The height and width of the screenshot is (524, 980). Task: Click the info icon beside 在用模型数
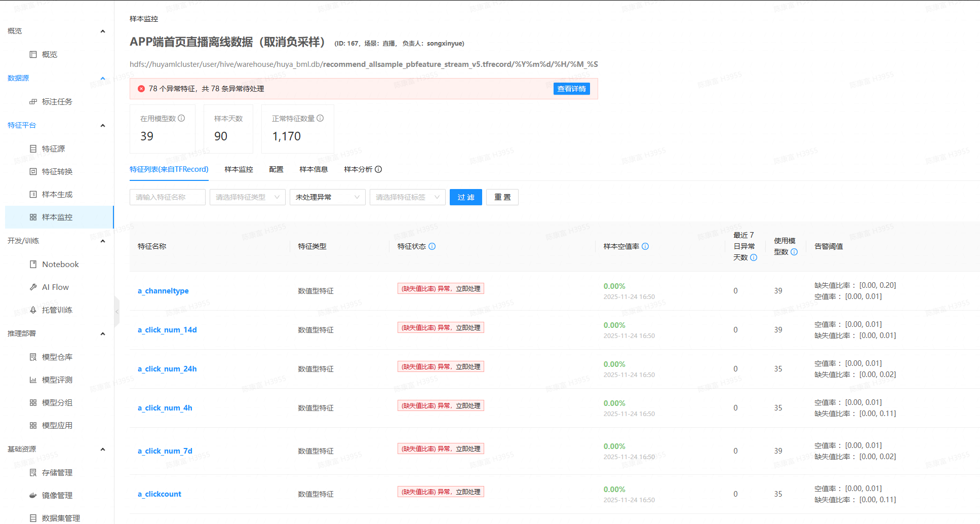pos(181,118)
